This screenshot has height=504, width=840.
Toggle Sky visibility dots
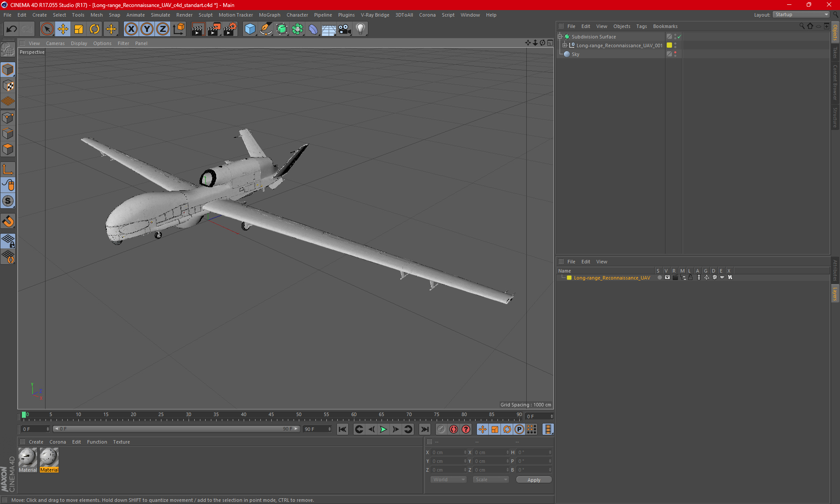(675, 54)
